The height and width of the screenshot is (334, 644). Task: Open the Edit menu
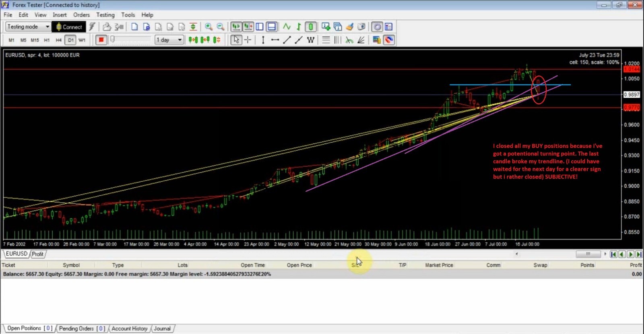tap(23, 15)
